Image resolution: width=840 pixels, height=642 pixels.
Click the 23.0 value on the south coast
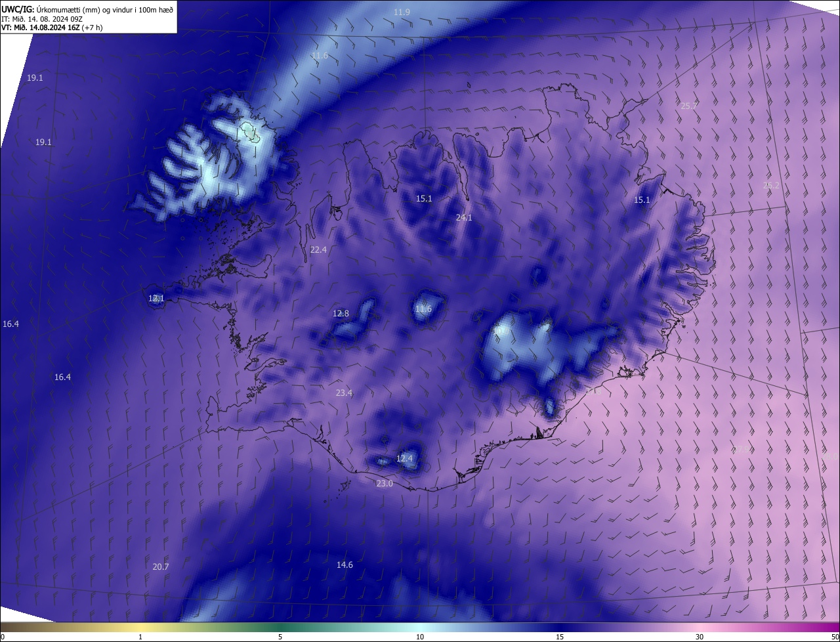pos(385,484)
